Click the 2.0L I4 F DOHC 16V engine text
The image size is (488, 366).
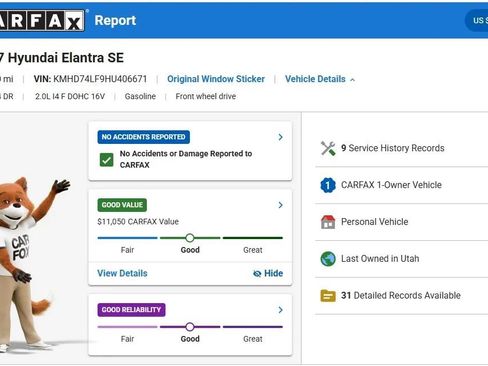(x=70, y=97)
